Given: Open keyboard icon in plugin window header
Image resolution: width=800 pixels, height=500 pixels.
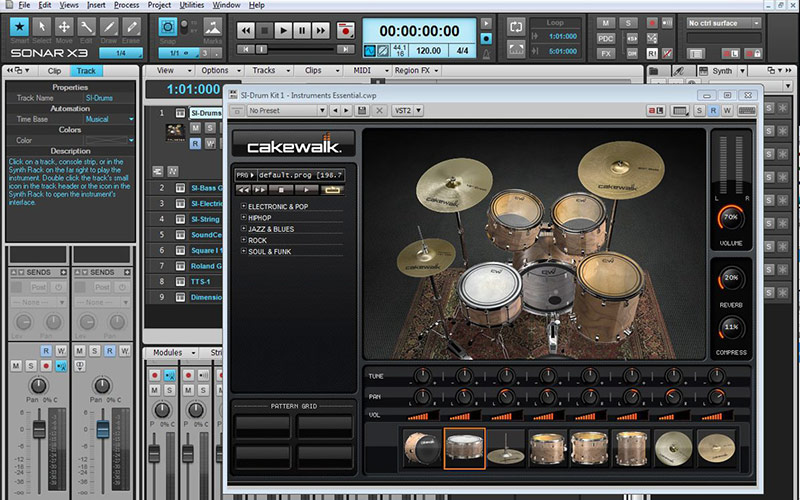Looking at the screenshot, I should pyautogui.click(x=745, y=110).
